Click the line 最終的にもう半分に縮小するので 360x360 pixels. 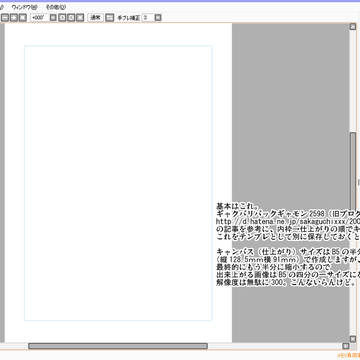click(274, 267)
